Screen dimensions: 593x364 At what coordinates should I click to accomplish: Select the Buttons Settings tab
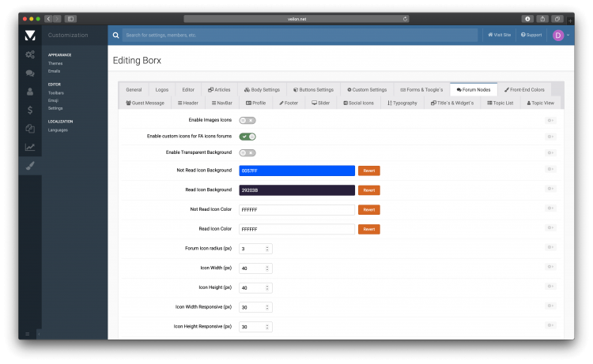click(314, 90)
